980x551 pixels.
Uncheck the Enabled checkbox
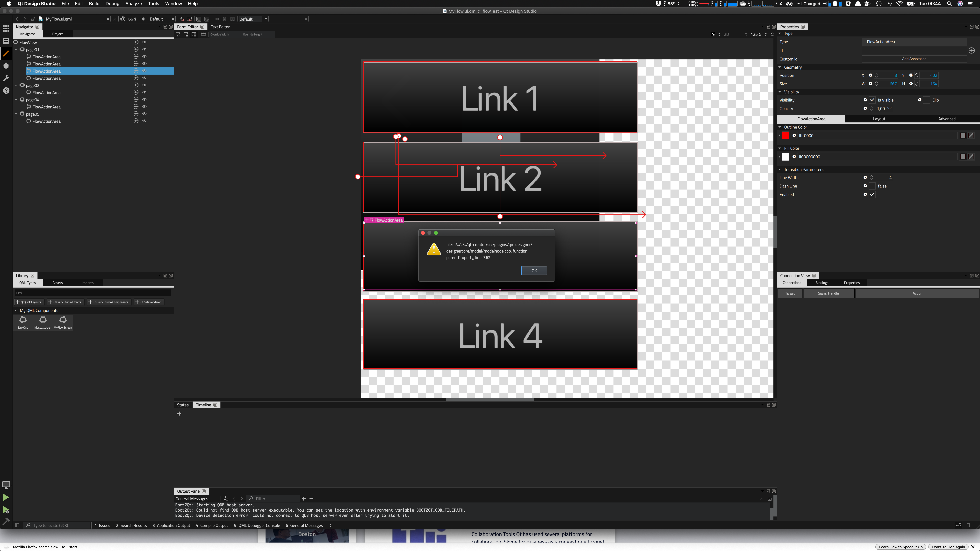click(x=872, y=194)
